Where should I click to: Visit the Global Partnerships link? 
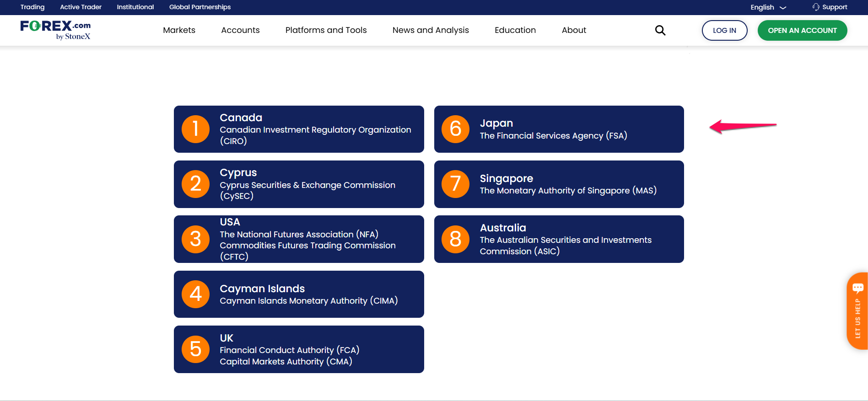click(200, 7)
